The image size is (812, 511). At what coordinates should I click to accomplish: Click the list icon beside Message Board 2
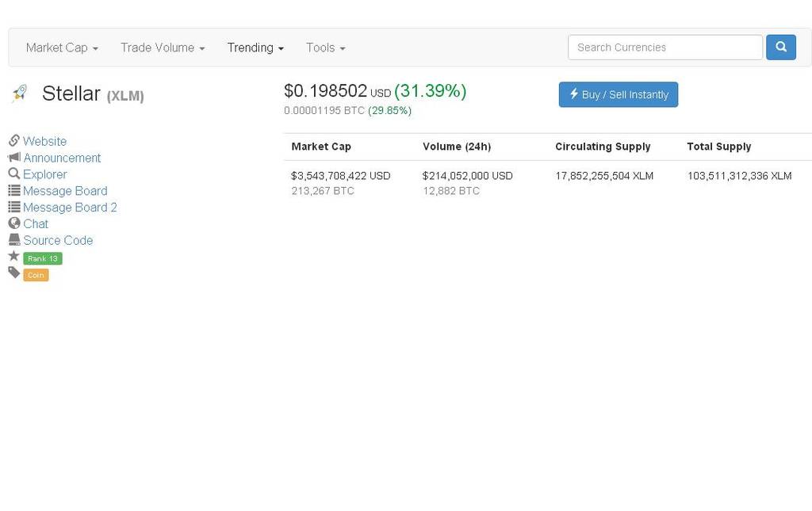[14, 207]
